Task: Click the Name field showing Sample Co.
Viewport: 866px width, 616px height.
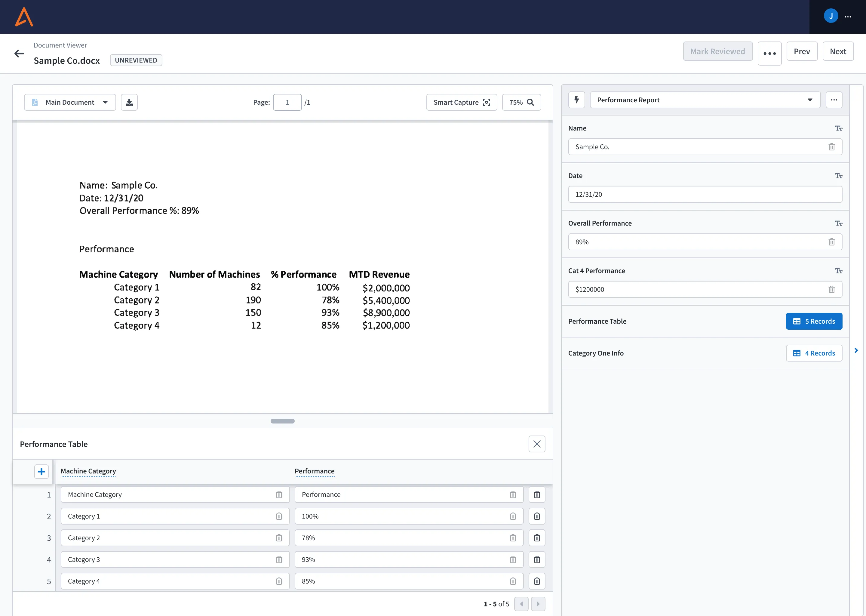Action: [x=705, y=147]
